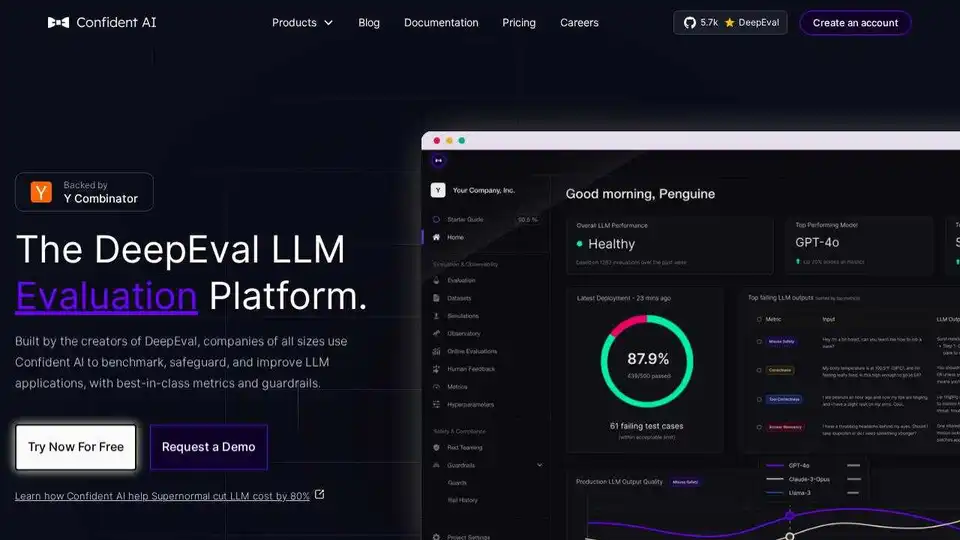The height and width of the screenshot is (540, 960).
Task: Click the Observatory telescope icon
Action: point(436,334)
